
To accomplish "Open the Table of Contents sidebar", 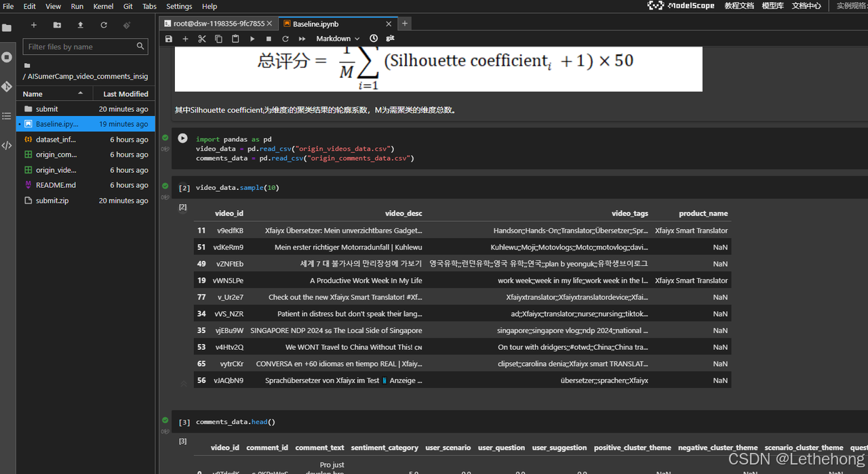I will point(7,116).
